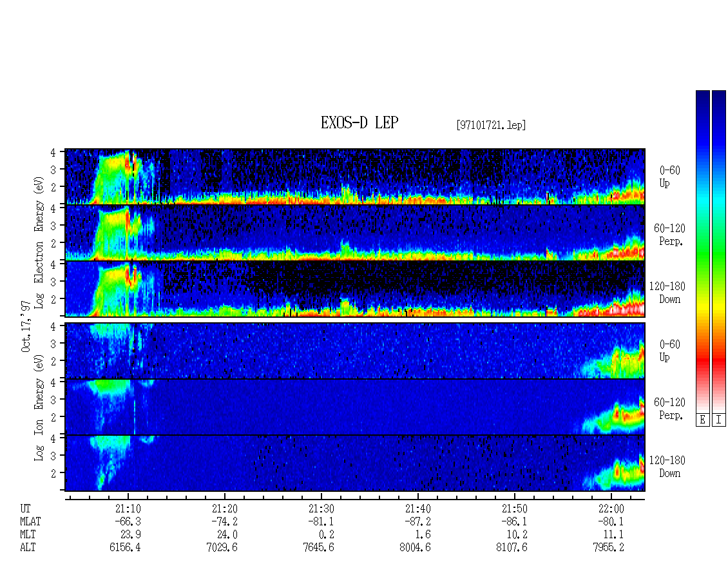The width and height of the screenshot is (728, 564).
Task: Click the MLT value 23.9
Action: point(131,535)
